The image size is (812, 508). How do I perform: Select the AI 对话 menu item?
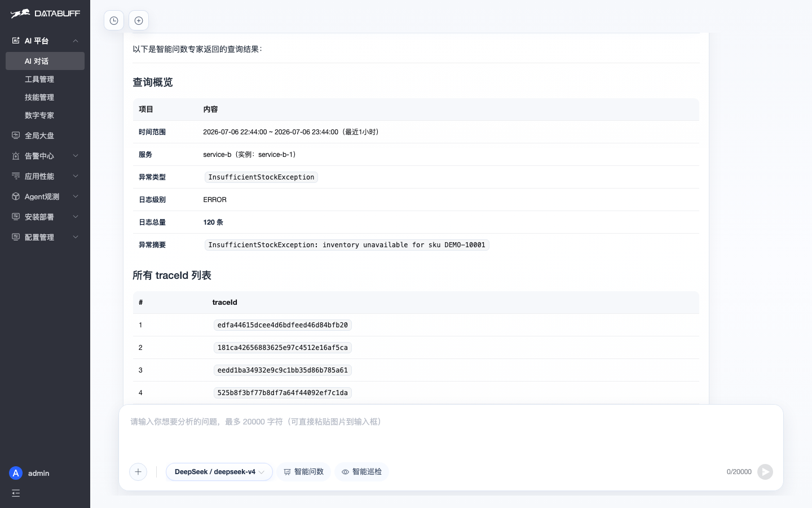[45, 61]
